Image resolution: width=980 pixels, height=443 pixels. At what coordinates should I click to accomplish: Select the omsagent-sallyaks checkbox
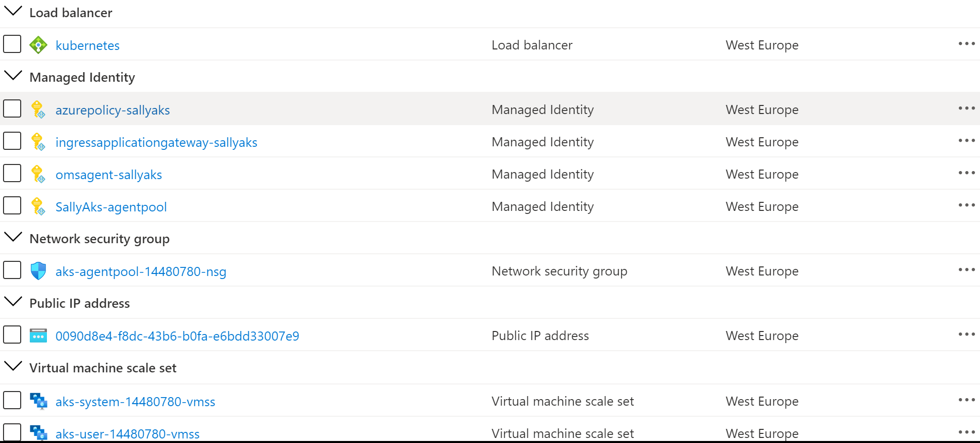click(12, 173)
